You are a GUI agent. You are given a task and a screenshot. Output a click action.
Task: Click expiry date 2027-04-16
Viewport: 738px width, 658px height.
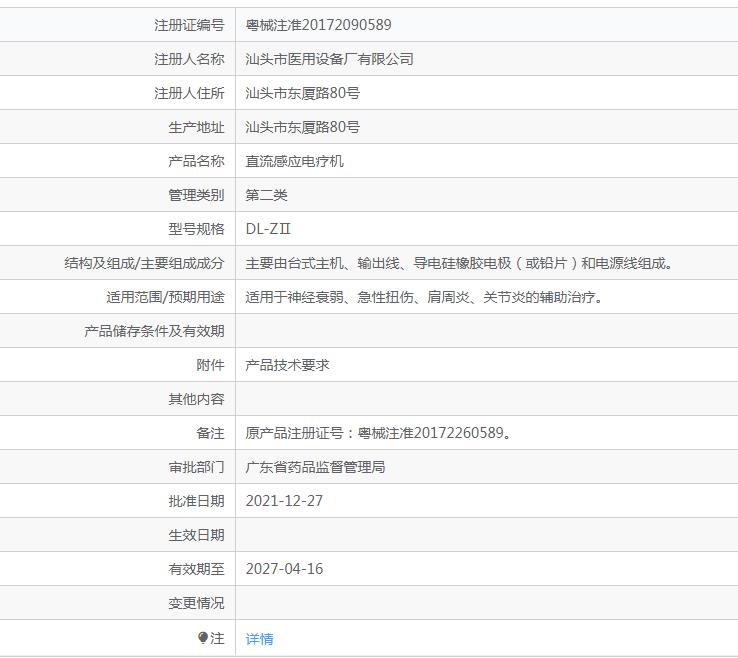[x=284, y=569]
